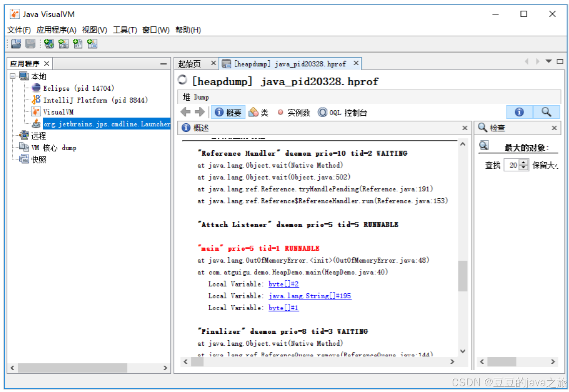The width and height of the screenshot is (569, 392).
Task: Open the byte[]#2 local variable link
Action: tap(283, 284)
